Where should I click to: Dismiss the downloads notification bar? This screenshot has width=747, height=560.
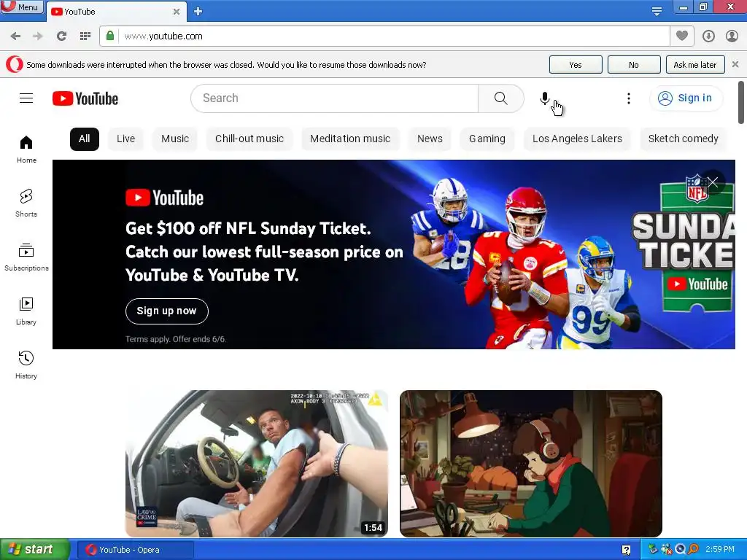point(735,64)
